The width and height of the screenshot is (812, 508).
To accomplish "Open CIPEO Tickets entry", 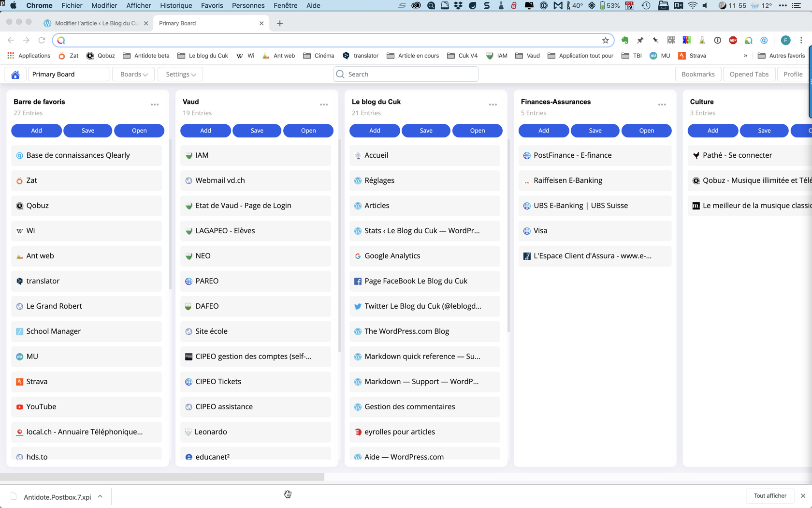I will point(256,382).
